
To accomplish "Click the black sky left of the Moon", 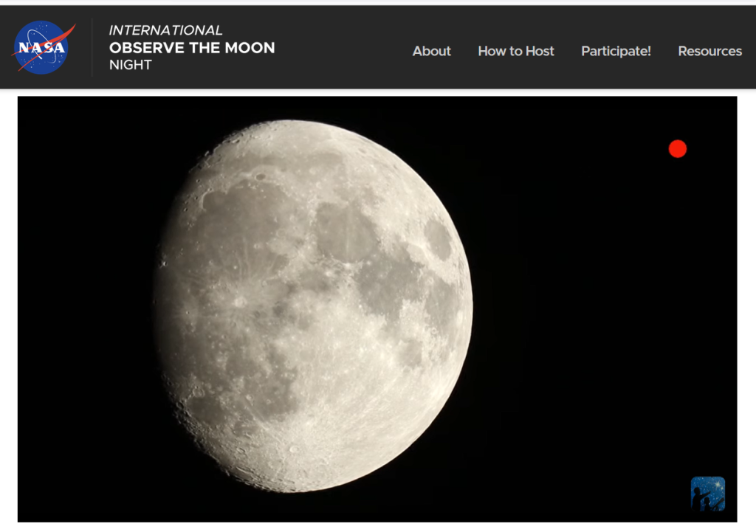I will pyautogui.click(x=81, y=310).
